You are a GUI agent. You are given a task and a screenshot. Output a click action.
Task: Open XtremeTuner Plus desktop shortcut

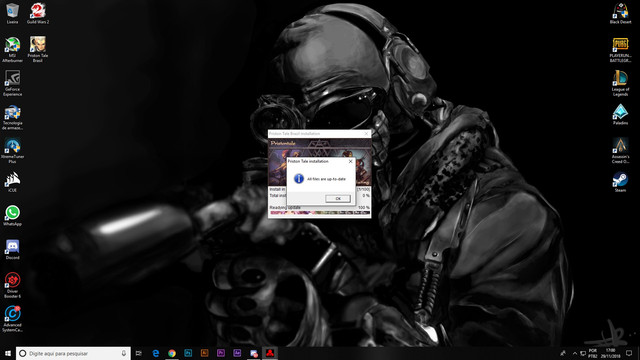pos(12,151)
